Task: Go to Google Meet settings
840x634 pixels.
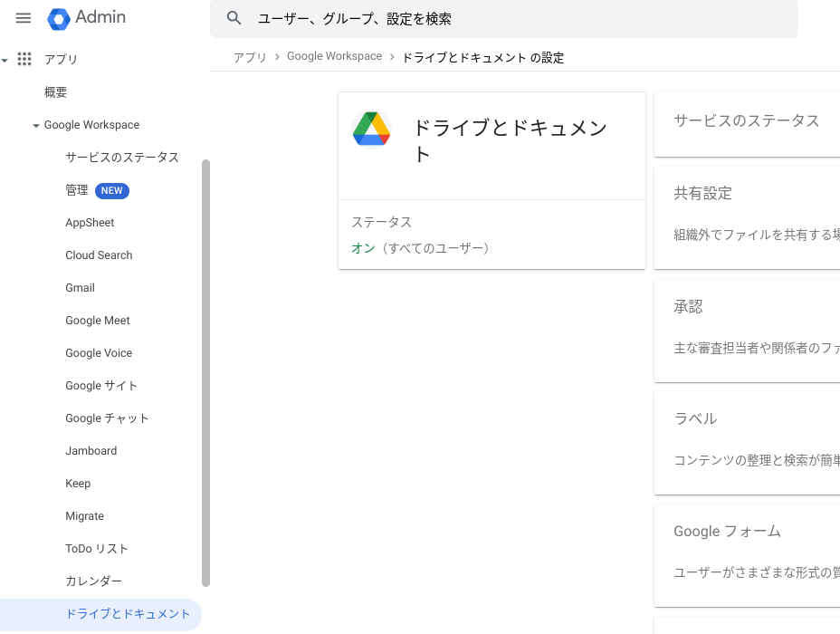Action: coord(98,321)
